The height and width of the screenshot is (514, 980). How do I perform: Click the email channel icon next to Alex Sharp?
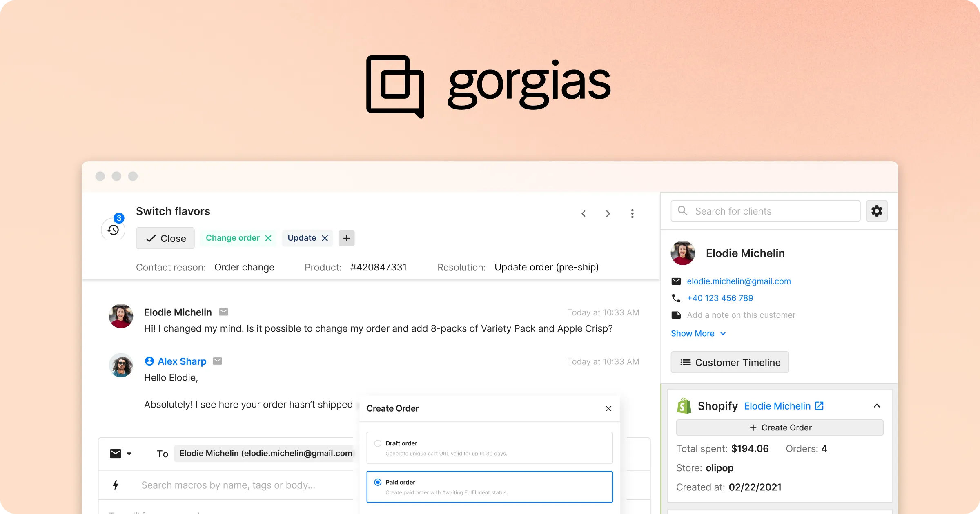[x=217, y=361]
